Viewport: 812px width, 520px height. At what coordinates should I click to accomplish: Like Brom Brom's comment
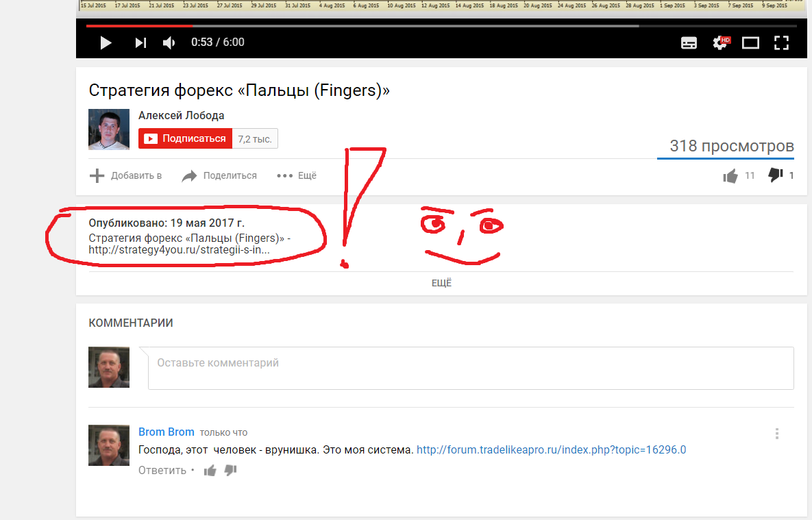pos(210,470)
